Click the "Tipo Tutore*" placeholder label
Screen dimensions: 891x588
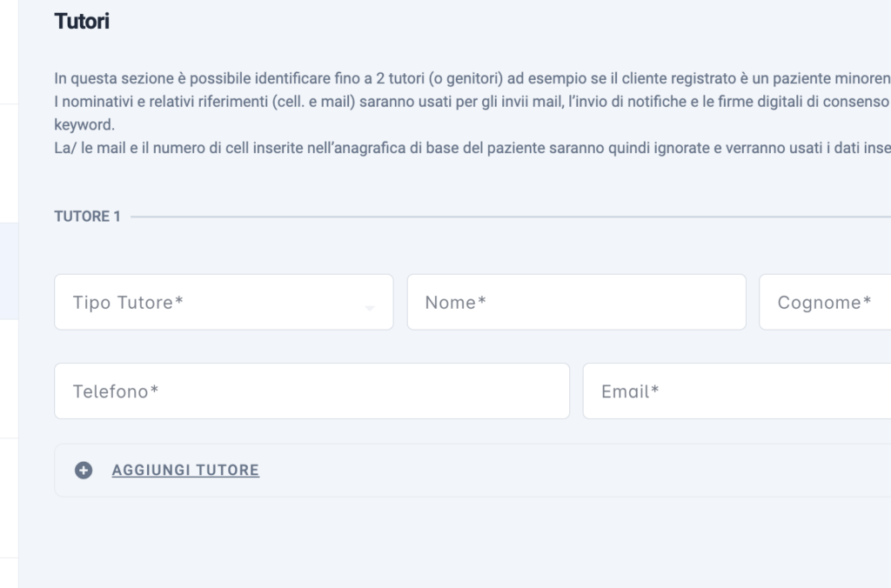128,303
